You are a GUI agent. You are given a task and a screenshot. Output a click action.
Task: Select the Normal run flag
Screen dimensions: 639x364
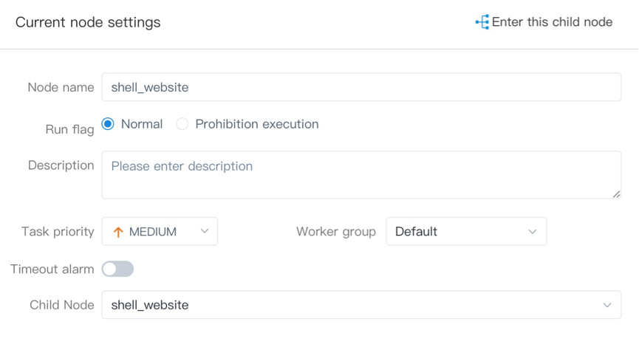(x=109, y=124)
